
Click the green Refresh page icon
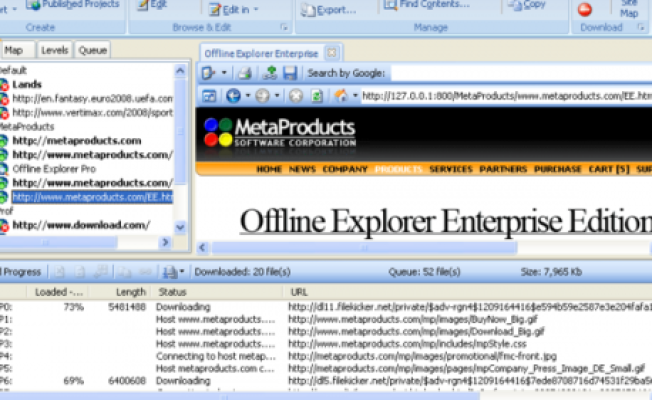pos(317,96)
